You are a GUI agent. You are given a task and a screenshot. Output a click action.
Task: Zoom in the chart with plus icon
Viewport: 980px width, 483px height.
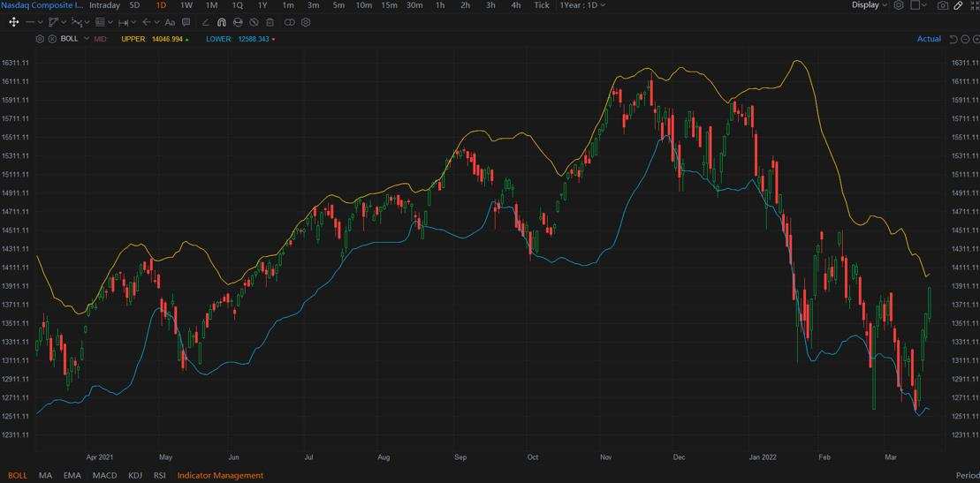pos(976,39)
